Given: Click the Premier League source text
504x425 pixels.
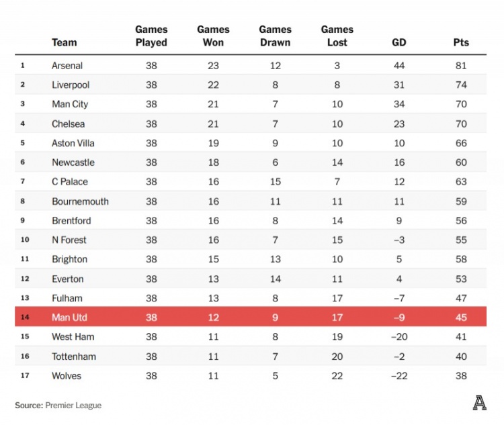Looking at the screenshot, I should 73,406.
